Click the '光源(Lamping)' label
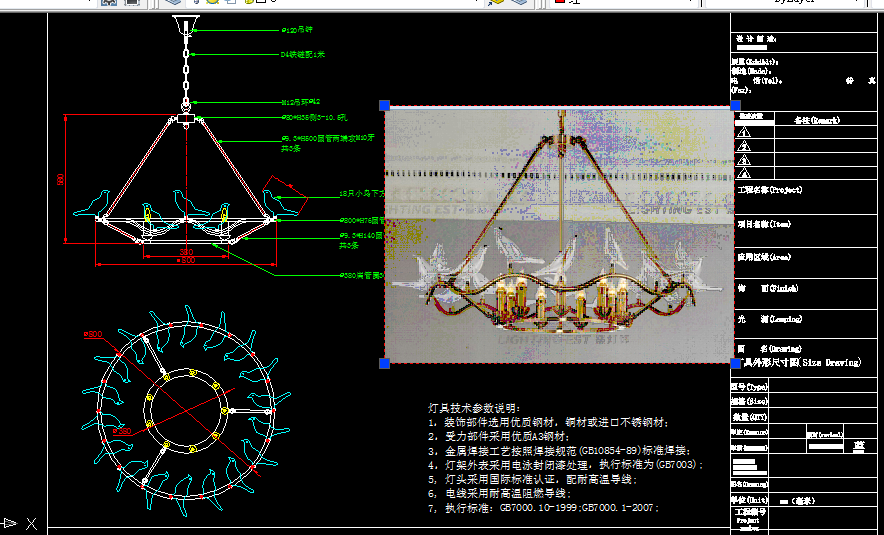The width and height of the screenshot is (884, 535). [770, 319]
